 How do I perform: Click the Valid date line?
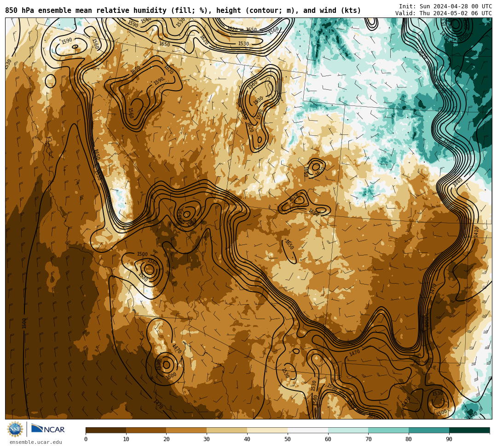444,13
